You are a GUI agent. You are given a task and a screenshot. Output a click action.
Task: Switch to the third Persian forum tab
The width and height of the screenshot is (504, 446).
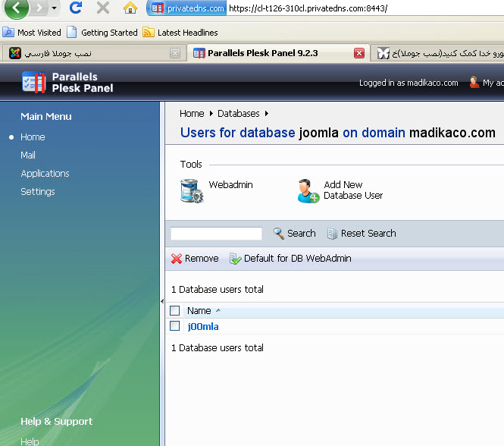438,53
